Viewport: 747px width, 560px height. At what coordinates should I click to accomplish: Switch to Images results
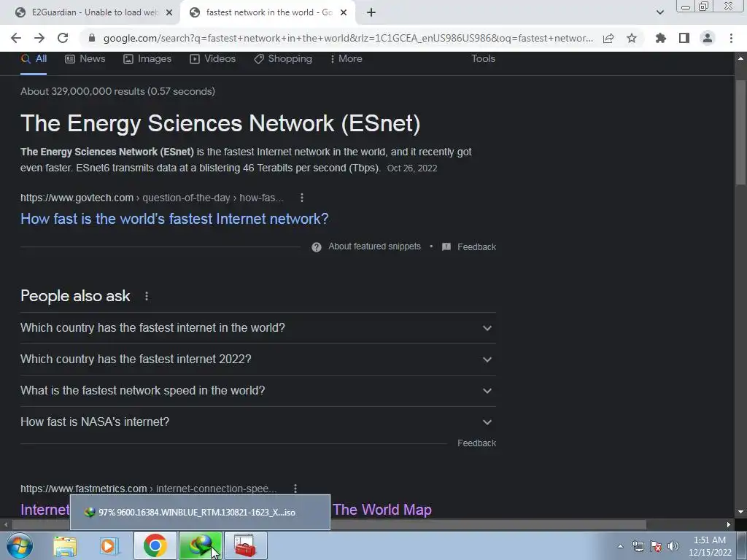[147, 59]
